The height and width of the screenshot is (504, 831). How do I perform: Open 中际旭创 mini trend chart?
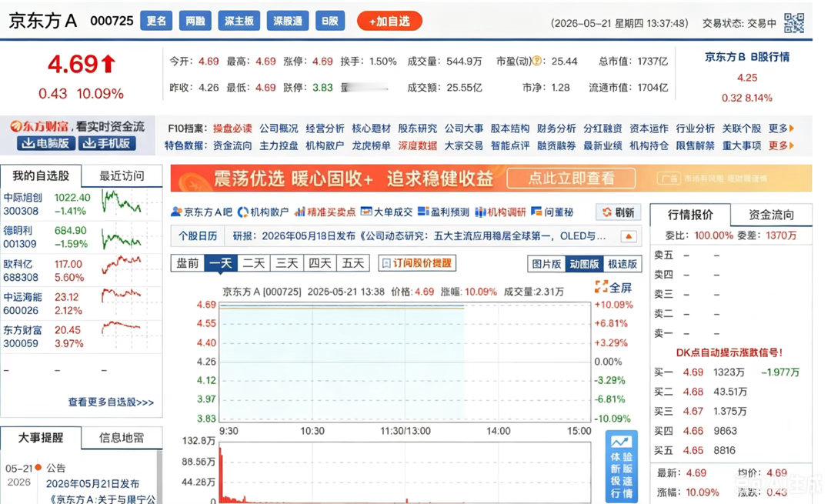click(122, 202)
